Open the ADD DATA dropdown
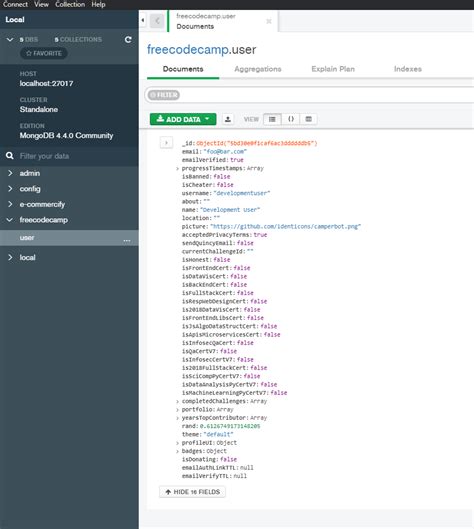474x529 pixels. pos(183,119)
